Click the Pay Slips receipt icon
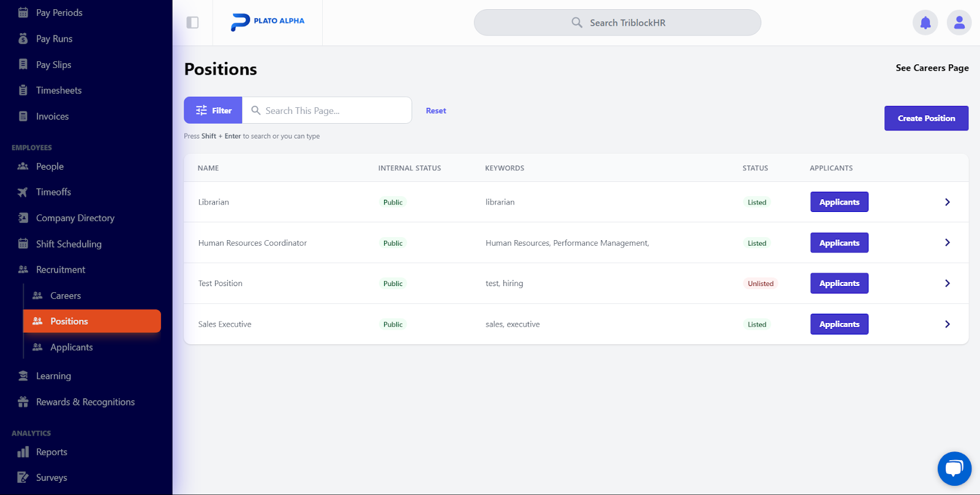Screen dimensions: 980x495 (x=23, y=64)
